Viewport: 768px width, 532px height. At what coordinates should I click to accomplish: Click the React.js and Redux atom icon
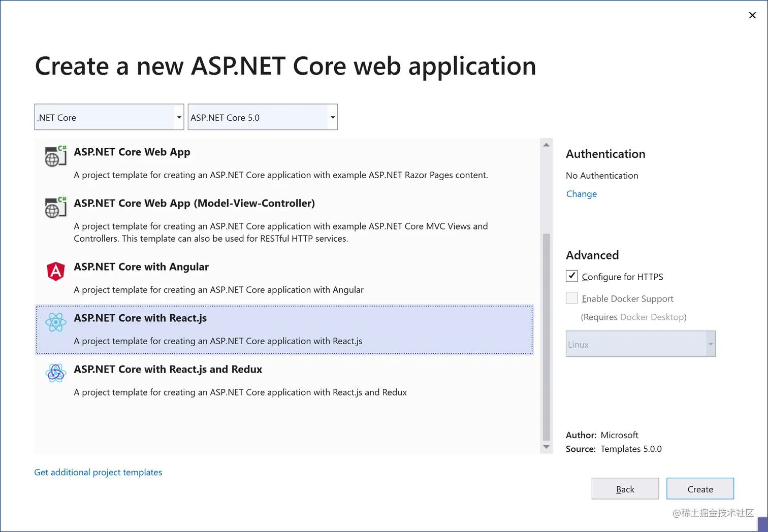55,373
